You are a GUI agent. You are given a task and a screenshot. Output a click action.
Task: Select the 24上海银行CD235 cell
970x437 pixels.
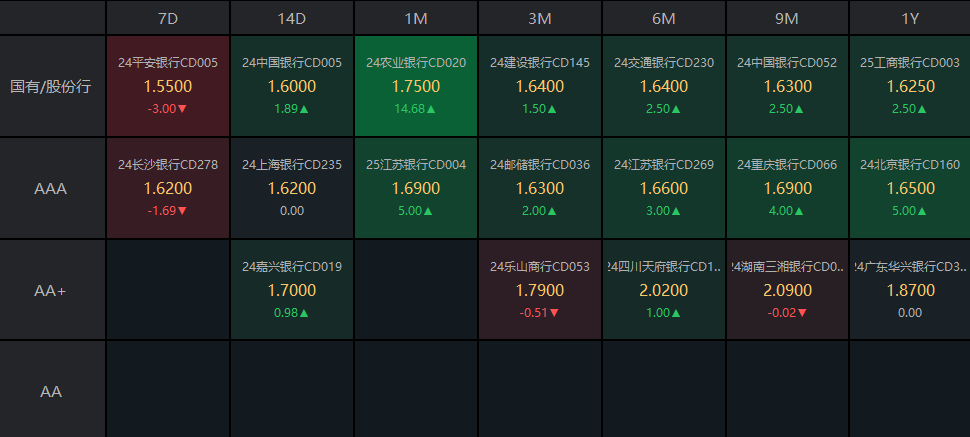click(292, 188)
